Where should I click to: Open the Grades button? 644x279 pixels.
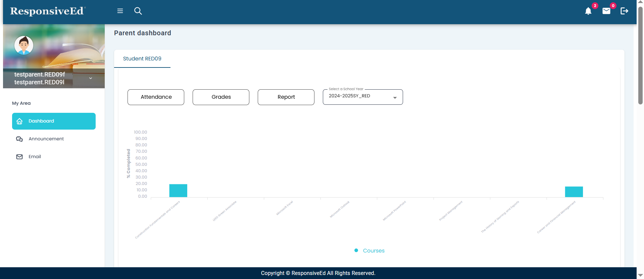pos(221,97)
